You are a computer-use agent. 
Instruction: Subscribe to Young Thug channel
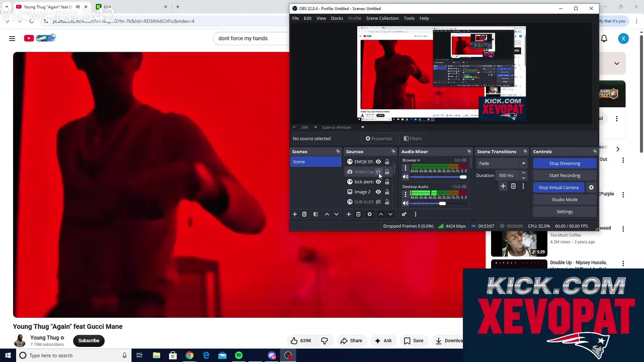[89, 341]
